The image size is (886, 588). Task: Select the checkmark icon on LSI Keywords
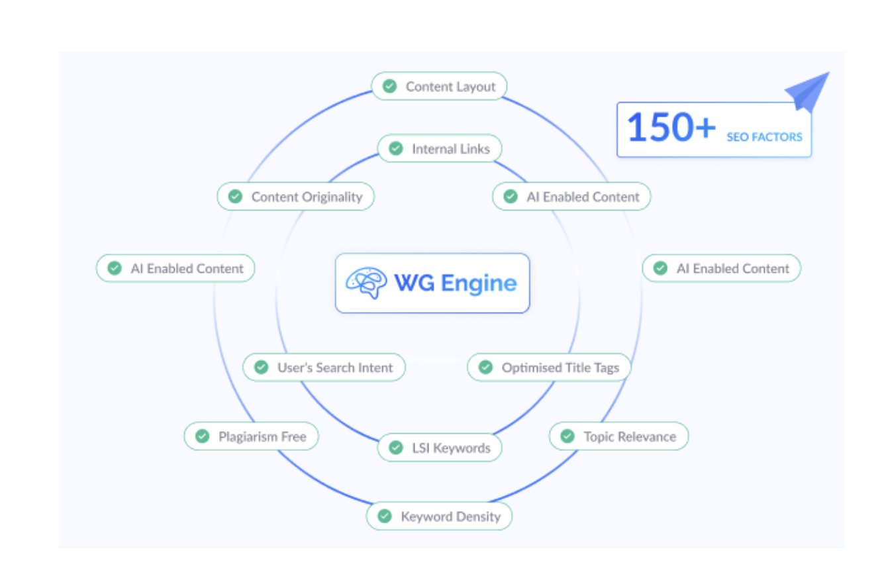[x=396, y=448]
